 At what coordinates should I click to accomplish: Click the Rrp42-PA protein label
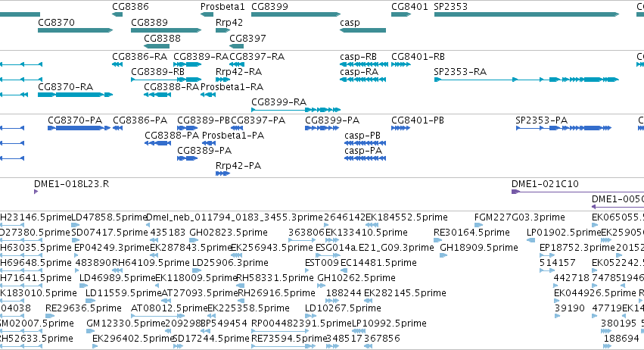click(x=238, y=166)
